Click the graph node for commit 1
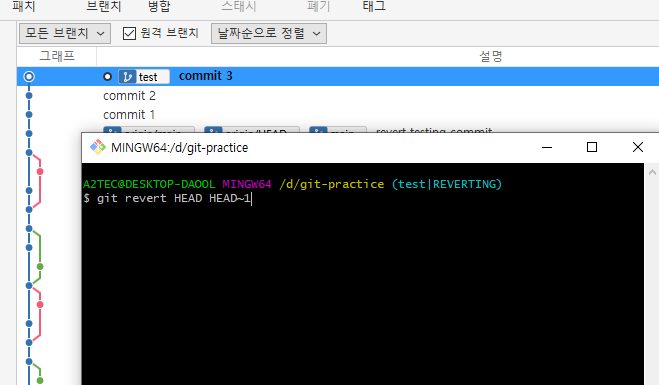The height and width of the screenshot is (385, 659). (29, 114)
